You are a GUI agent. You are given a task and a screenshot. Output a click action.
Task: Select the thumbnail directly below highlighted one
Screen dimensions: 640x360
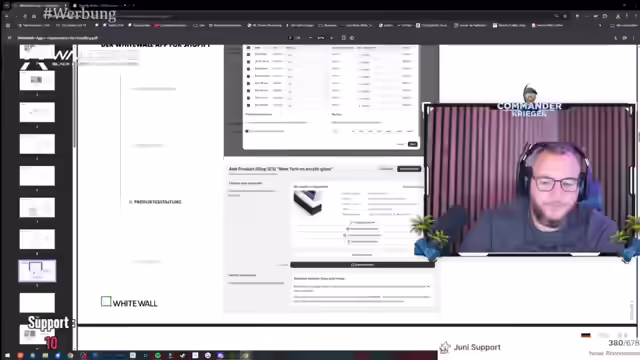click(x=37, y=302)
